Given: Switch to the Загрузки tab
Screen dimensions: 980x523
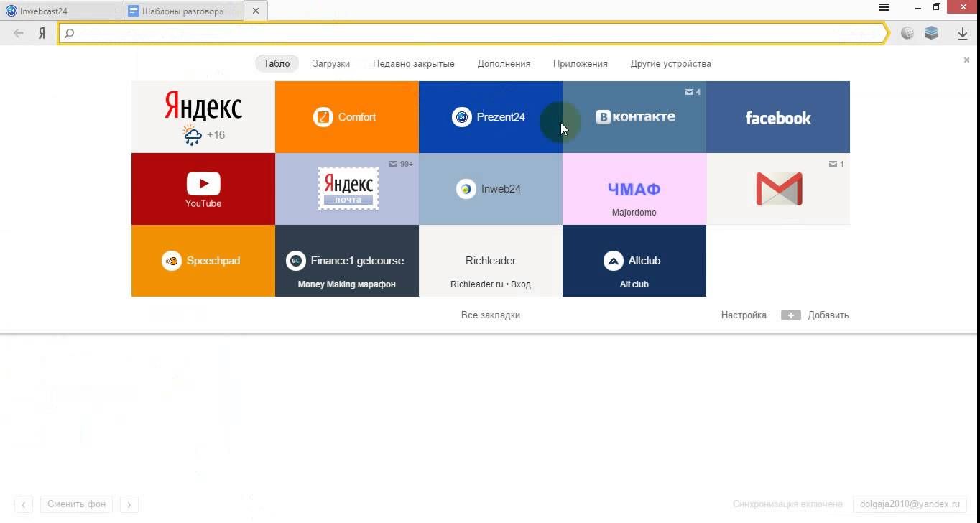Looking at the screenshot, I should pyautogui.click(x=331, y=63).
